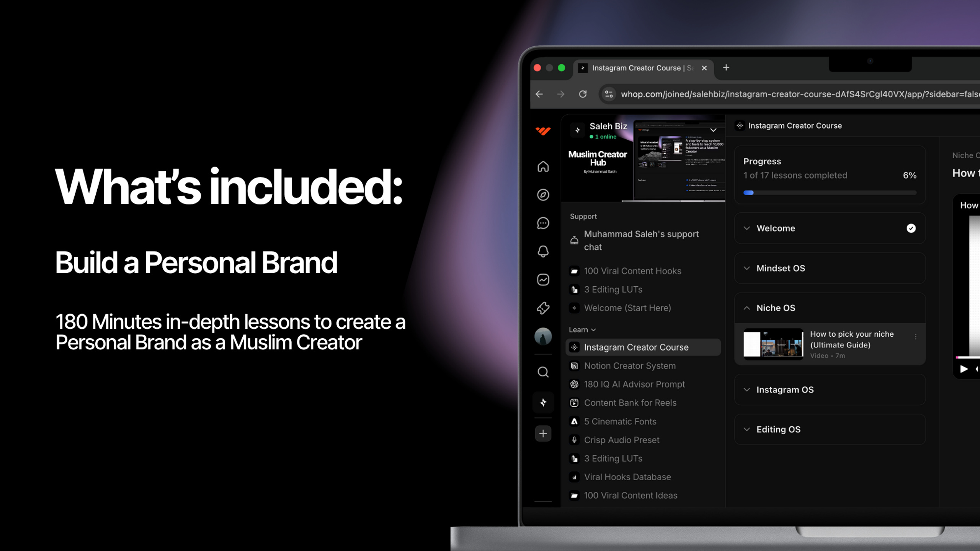Open the Discover compass icon
Screen dimensions: 980x551
coord(543,195)
